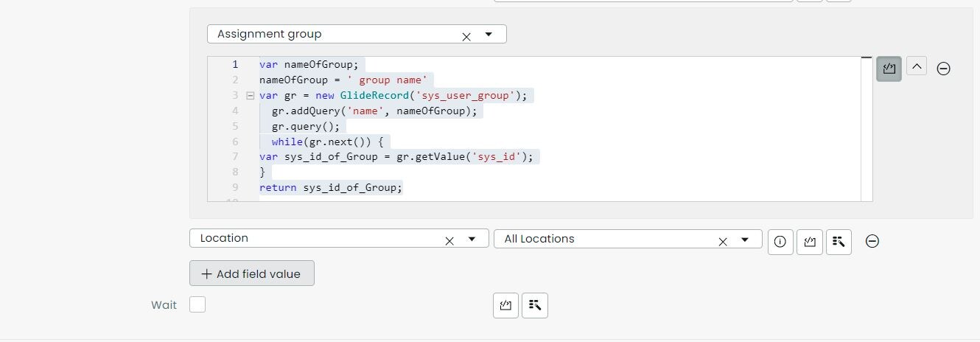Image resolution: width=980 pixels, height=342 pixels.
Task: Open the Assignment group field dropdown
Action: [x=489, y=35]
